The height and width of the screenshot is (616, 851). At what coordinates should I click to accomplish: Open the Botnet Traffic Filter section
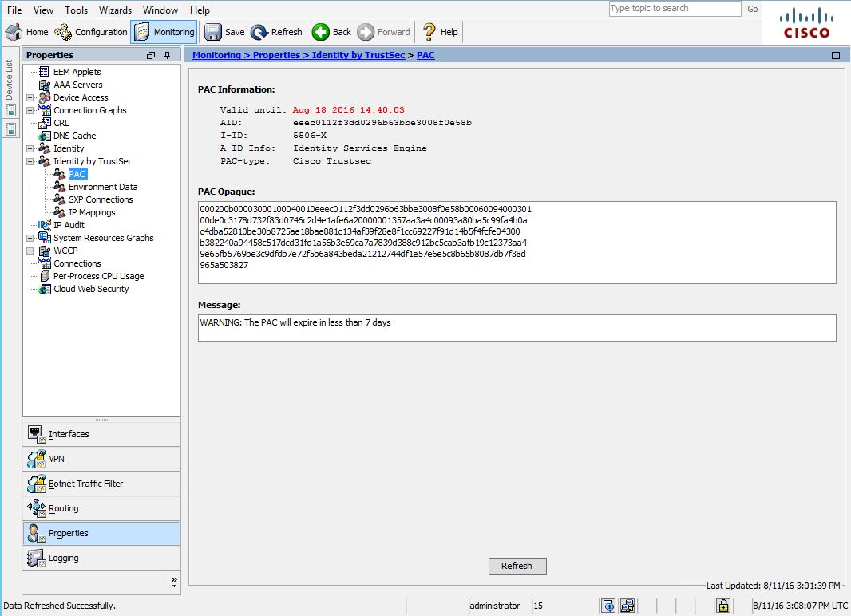[x=101, y=484]
